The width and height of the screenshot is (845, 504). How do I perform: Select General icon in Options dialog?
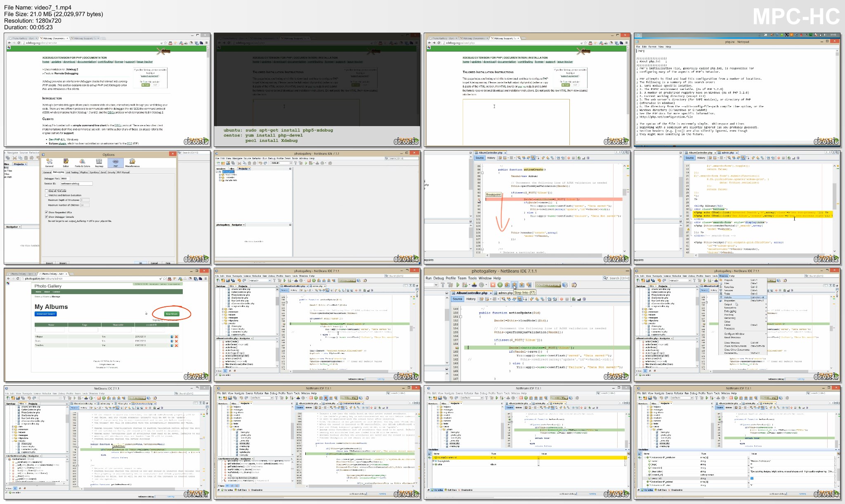[x=49, y=163]
